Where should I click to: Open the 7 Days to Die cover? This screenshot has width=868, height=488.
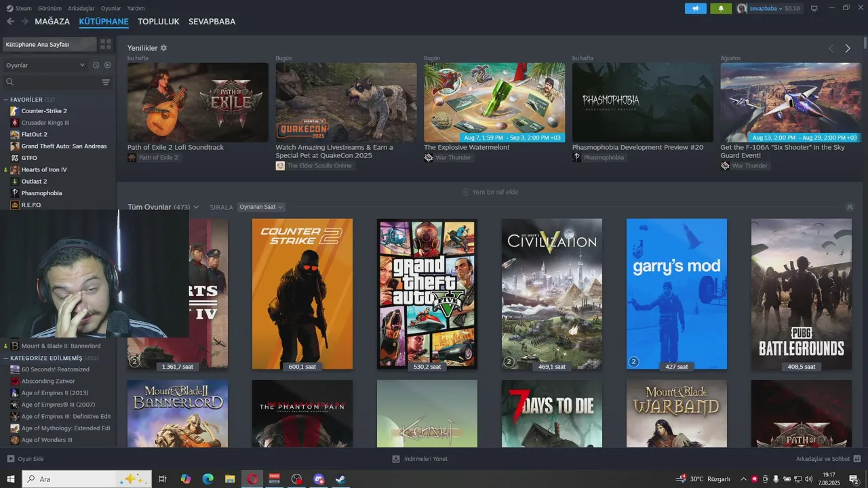click(x=552, y=413)
